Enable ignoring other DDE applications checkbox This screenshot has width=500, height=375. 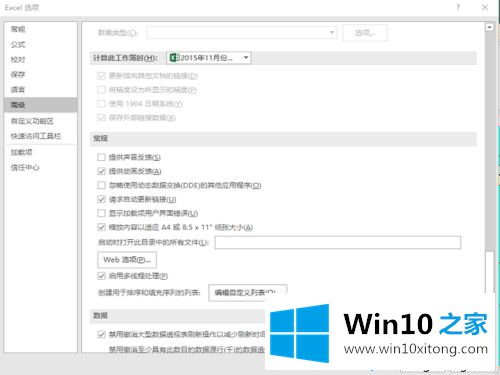coord(101,185)
